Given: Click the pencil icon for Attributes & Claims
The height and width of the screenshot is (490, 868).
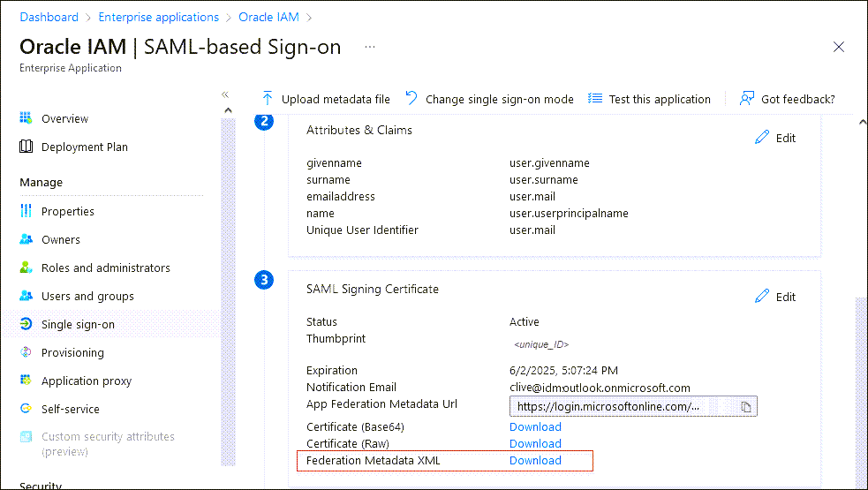Looking at the screenshot, I should pos(762,138).
